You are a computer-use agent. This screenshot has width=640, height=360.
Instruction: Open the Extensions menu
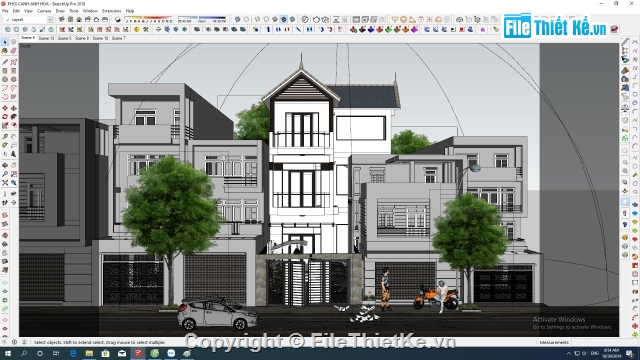(111, 11)
